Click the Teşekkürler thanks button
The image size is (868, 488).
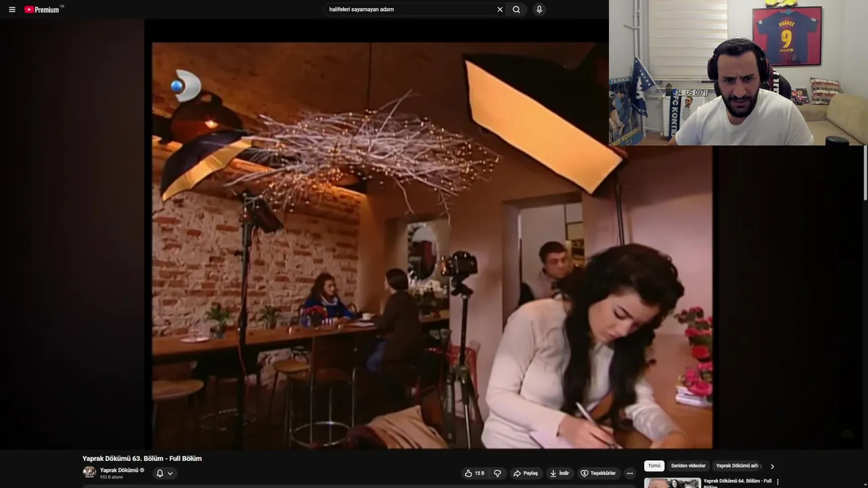click(x=598, y=473)
